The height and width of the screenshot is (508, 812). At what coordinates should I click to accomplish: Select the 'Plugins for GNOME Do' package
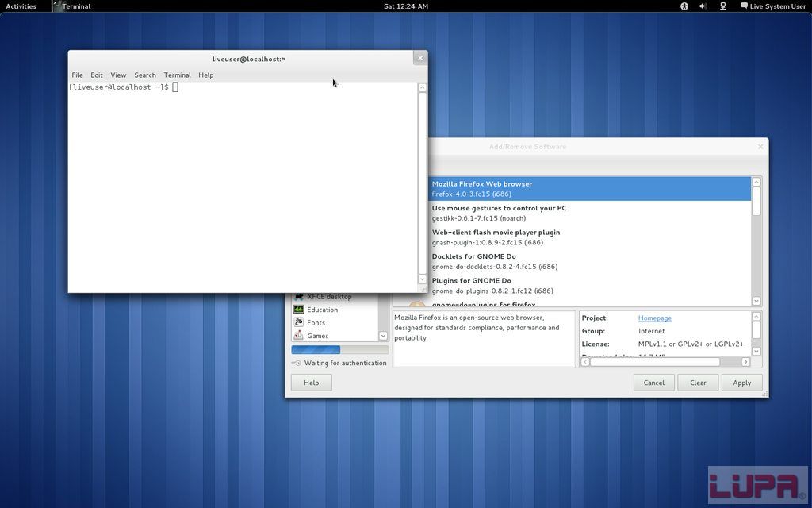tap(590, 286)
